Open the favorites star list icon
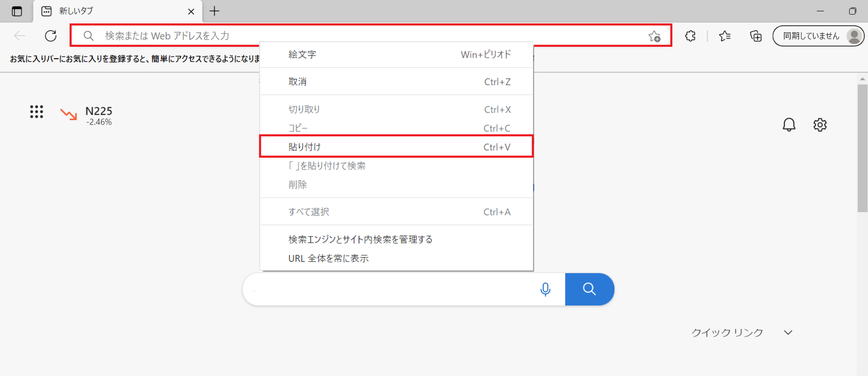This screenshot has height=376, width=868. (x=725, y=36)
